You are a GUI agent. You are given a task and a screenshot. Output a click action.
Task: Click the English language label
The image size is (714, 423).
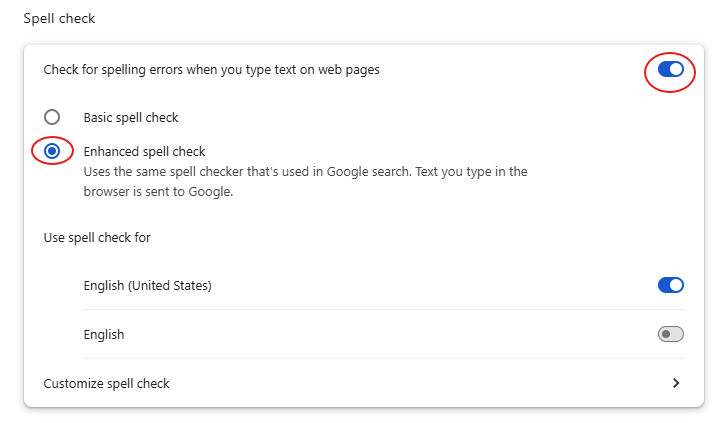104,334
